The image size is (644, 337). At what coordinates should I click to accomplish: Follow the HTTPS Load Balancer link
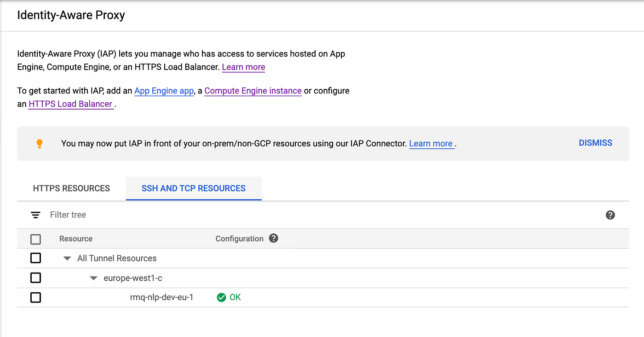[x=70, y=104]
